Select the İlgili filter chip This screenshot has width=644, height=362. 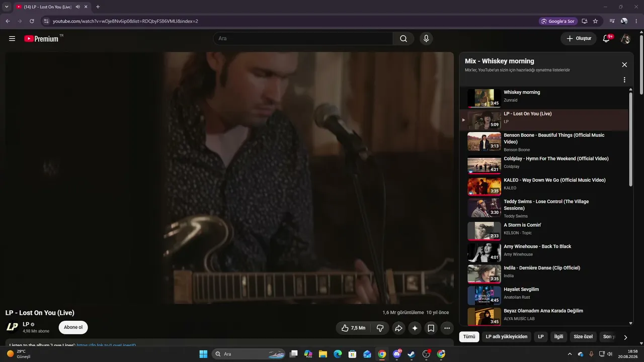558,337
